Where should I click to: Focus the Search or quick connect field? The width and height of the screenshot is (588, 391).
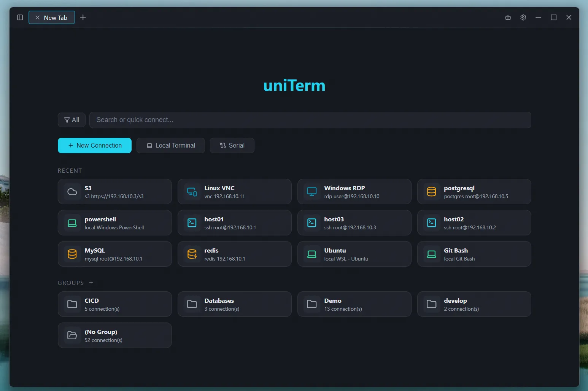(310, 120)
